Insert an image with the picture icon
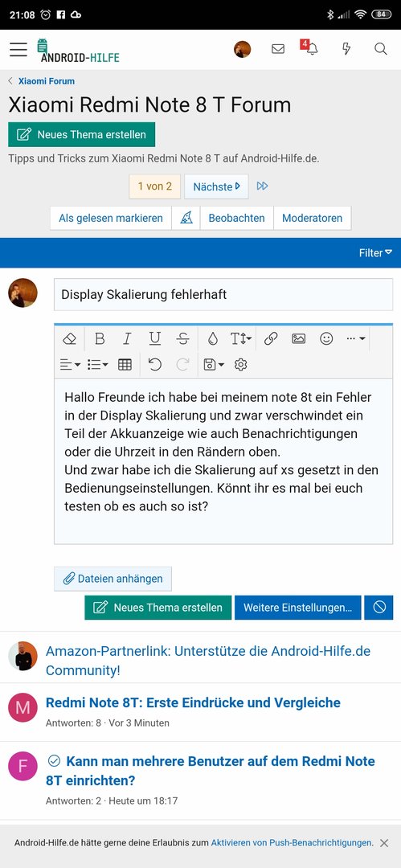This screenshot has height=868, width=401. (298, 339)
